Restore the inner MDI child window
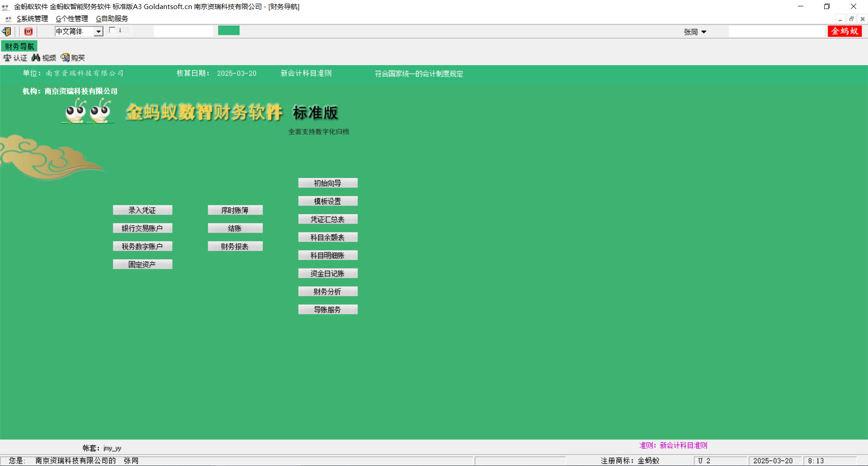Image resolution: width=868 pixels, height=466 pixels. pos(851,19)
